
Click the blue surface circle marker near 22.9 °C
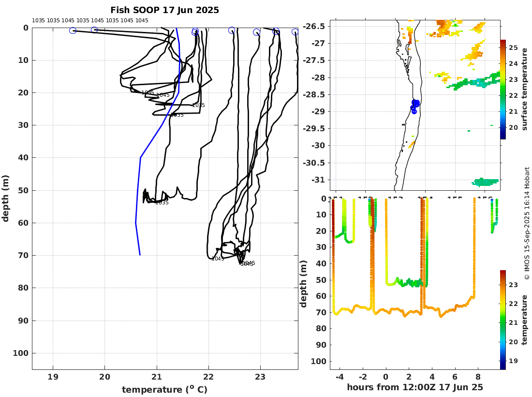click(256, 32)
